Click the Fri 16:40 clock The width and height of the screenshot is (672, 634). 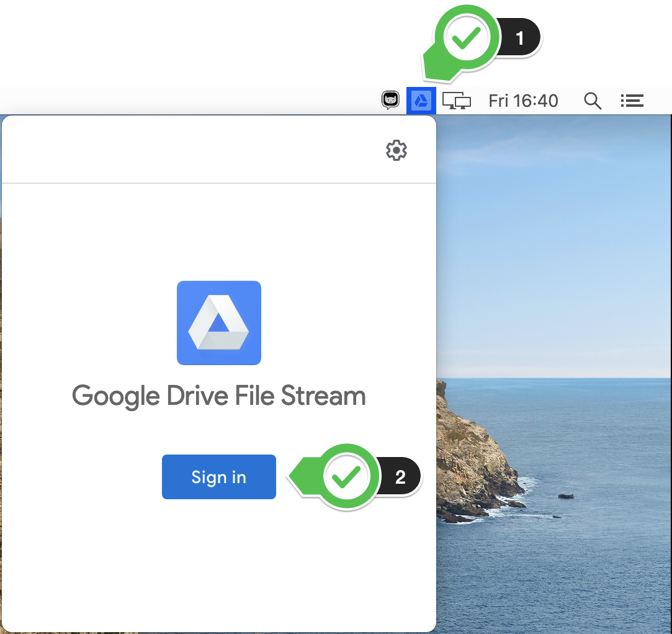[x=523, y=101]
